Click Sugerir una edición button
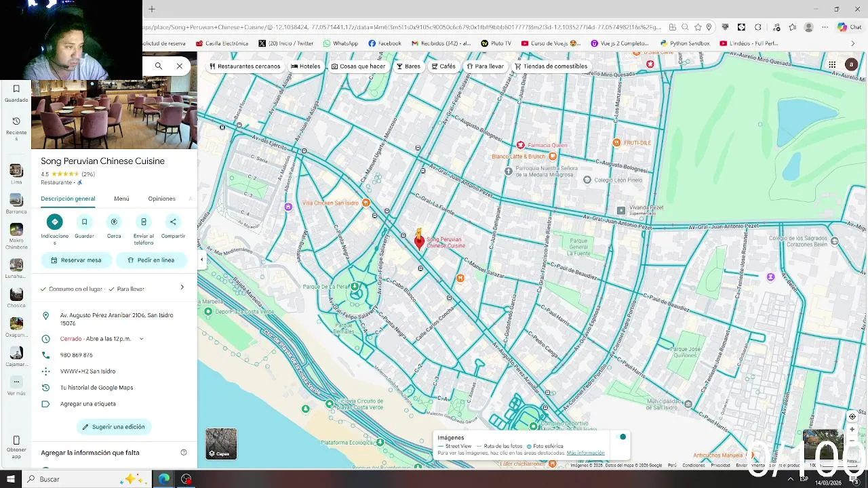The width and height of the screenshot is (868, 488). pos(114,427)
